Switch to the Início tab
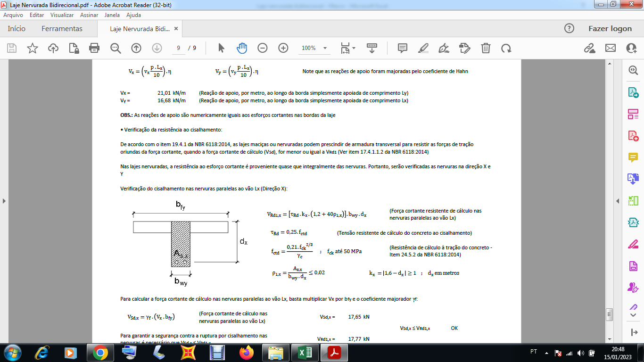 coord(17,29)
